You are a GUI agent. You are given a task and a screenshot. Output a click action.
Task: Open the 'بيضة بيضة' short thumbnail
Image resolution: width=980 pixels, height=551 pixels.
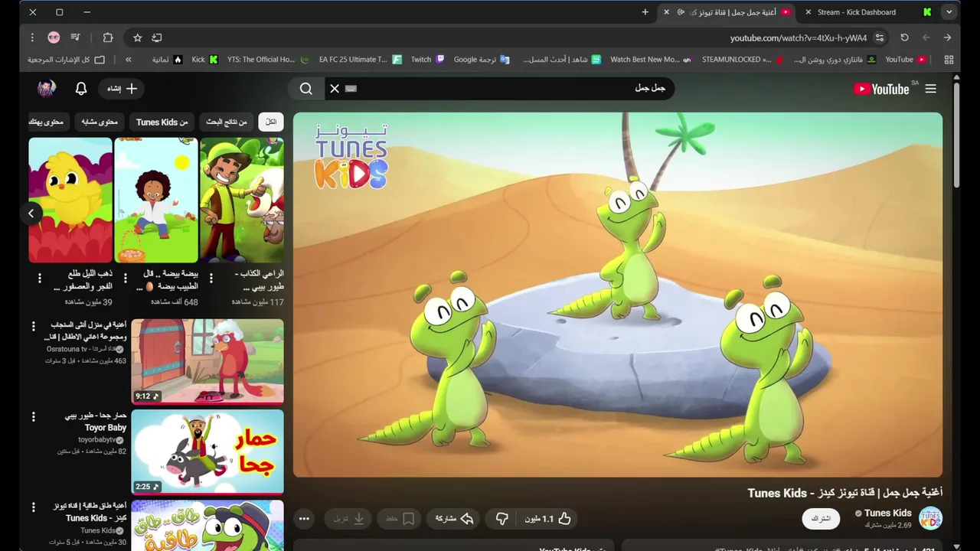point(156,200)
